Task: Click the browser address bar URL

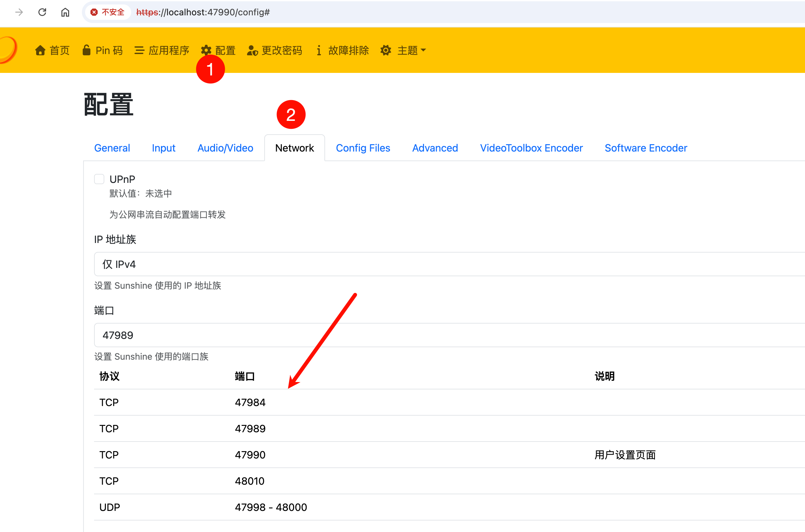Action: tap(203, 12)
